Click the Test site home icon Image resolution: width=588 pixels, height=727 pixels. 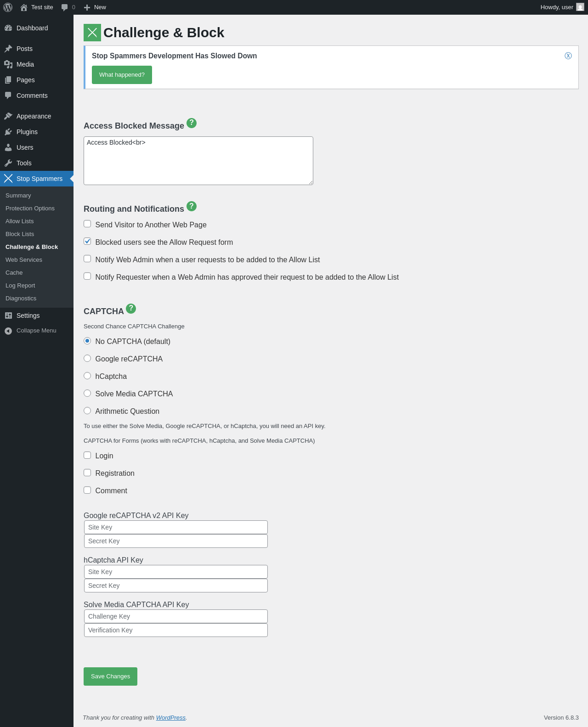(24, 7)
